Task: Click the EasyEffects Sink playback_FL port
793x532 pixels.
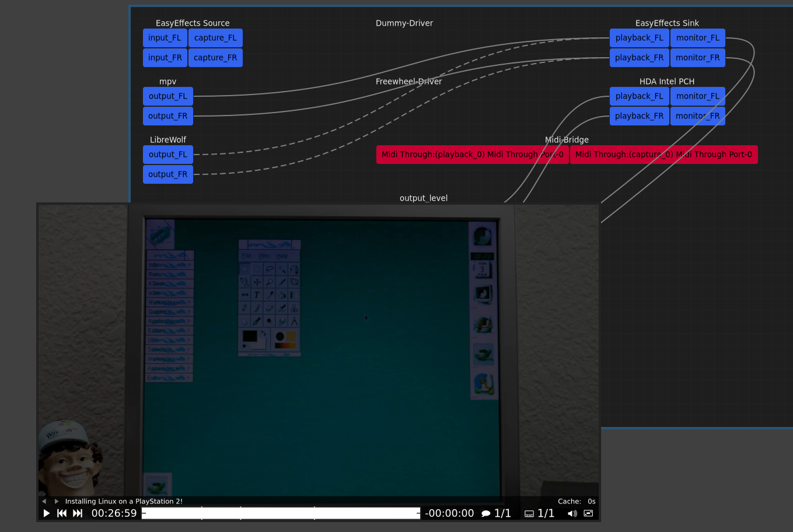Action: tap(639, 37)
